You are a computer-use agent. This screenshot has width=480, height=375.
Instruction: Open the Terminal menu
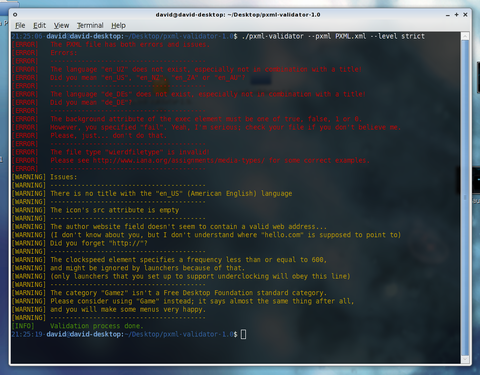point(90,25)
